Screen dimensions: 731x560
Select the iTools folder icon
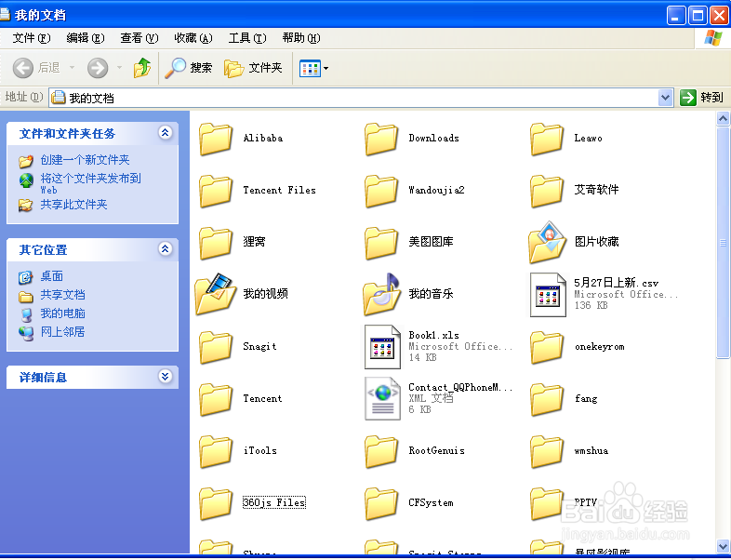(216, 451)
